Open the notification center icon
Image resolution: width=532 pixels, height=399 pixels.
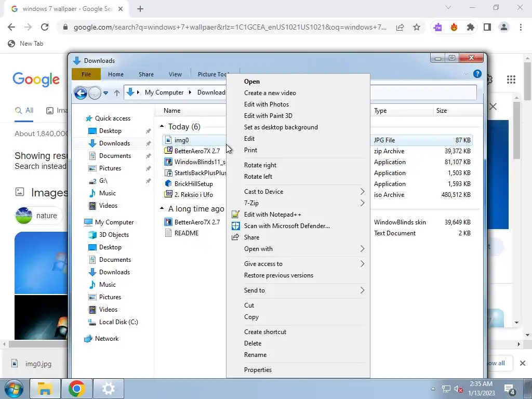click(x=510, y=389)
